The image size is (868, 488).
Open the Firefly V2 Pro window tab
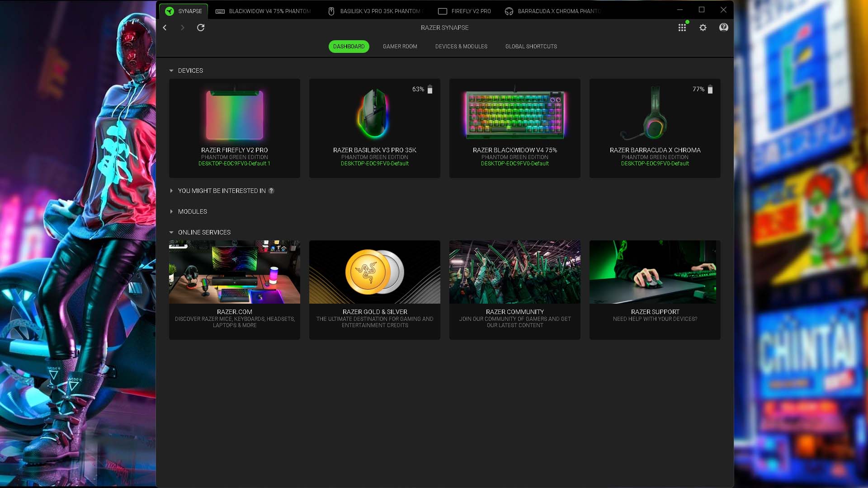[x=465, y=11]
